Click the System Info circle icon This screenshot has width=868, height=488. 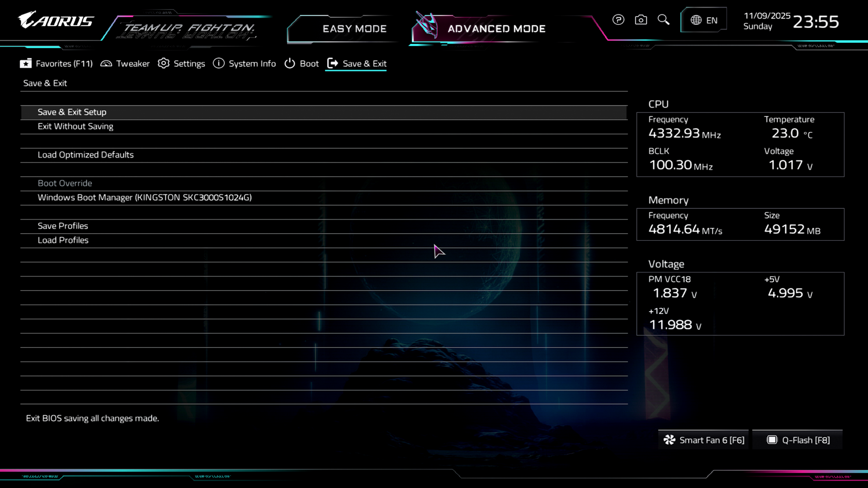coord(219,64)
